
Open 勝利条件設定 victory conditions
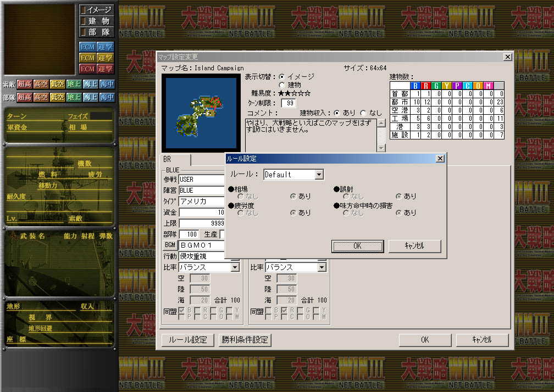click(x=245, y=340)
